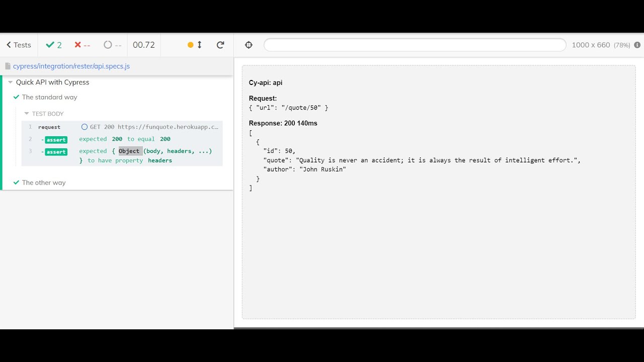Click 'to have property headers' assertion text
This screenshot has height=362, width=644.
[x=130, y=160]
